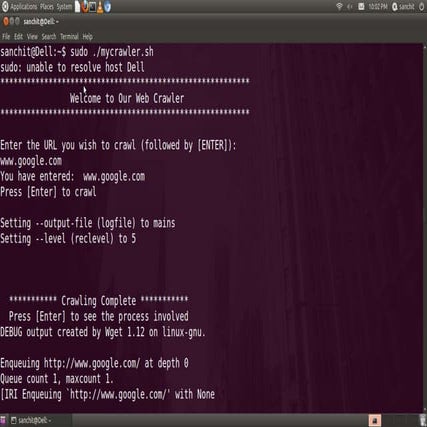This screenshot has height=427, width=427.
Task: Open the terminal Edit menu
Action: tap(18, 37)
